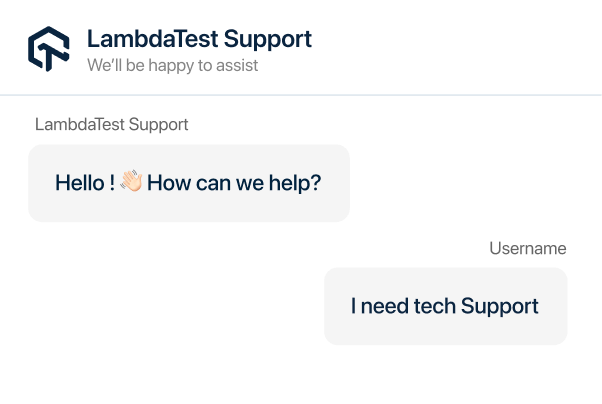Image resolution: width=602 pixels, height=404 pixels.
Task: Click the LambdaTest logo icon
Action: (x=49, y=49)
